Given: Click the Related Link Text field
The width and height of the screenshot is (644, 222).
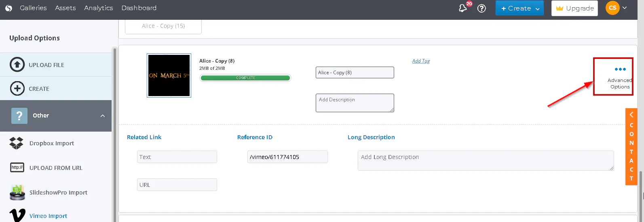Looking at the screenshot, I should (x=177, y=157).
